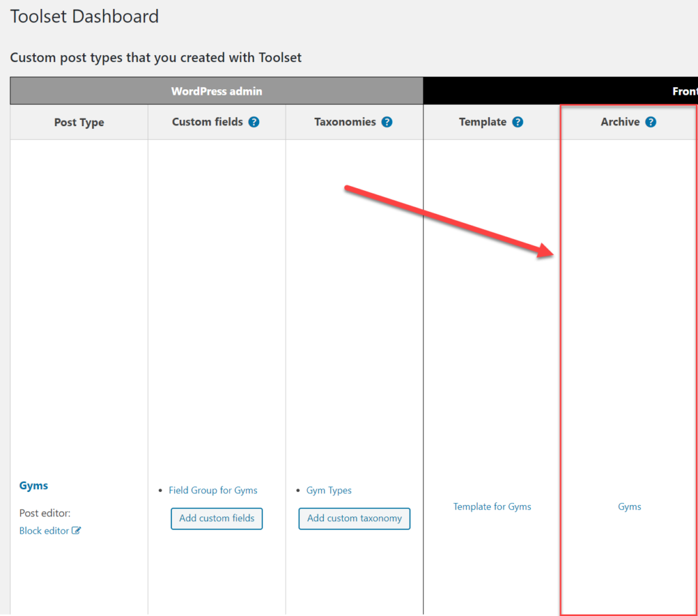The image size is (698, 616).
Task: Open help icon beside Archive header
Action: (x=650, y=122)
